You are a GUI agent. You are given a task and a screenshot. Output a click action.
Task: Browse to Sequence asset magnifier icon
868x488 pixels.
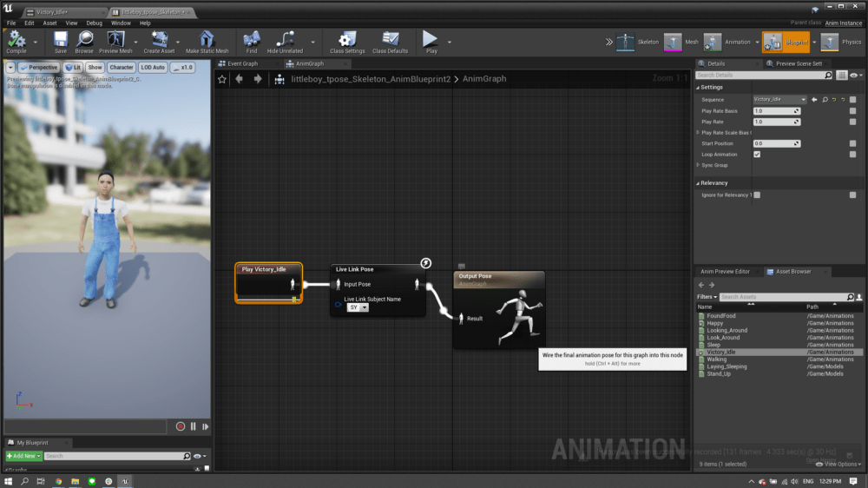[825, 100]
